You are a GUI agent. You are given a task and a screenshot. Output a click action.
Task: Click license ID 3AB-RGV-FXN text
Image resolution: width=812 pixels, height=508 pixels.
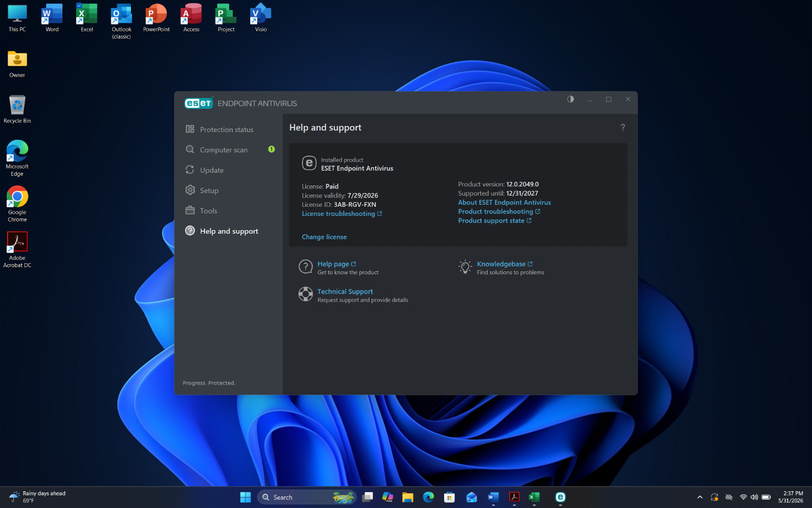pos(355,205)
